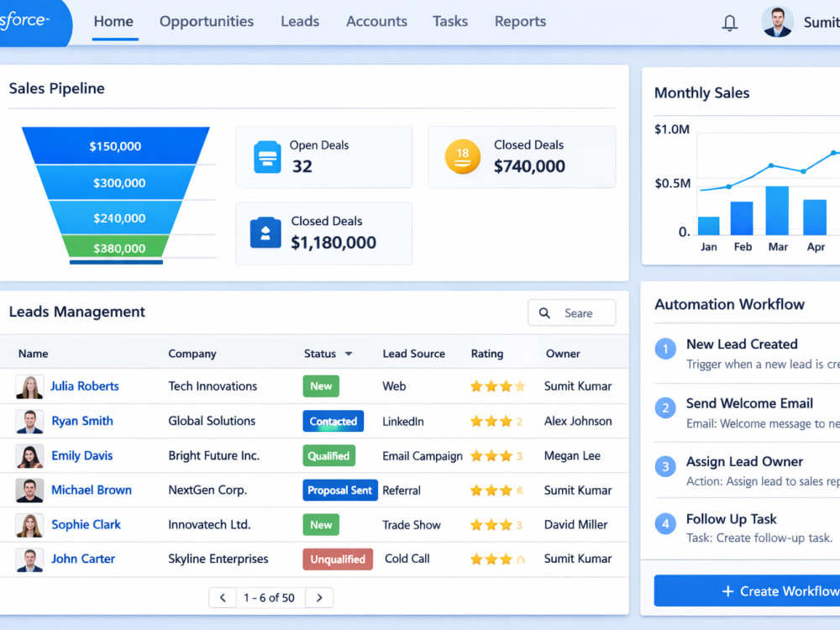Open the Opportunities tab
The width and height of the screenshot is (840, 630).
point(207,22)
